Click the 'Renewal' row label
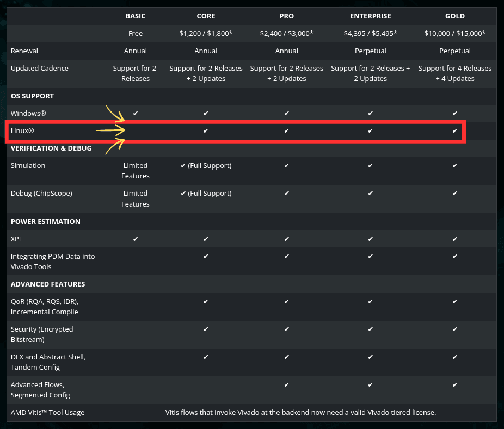Viewport: 504px width, 429px height. [x=24, y=51]
